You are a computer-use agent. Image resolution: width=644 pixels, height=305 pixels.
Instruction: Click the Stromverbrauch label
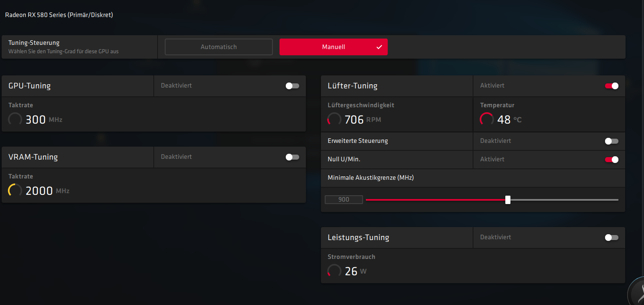[352, 257]
